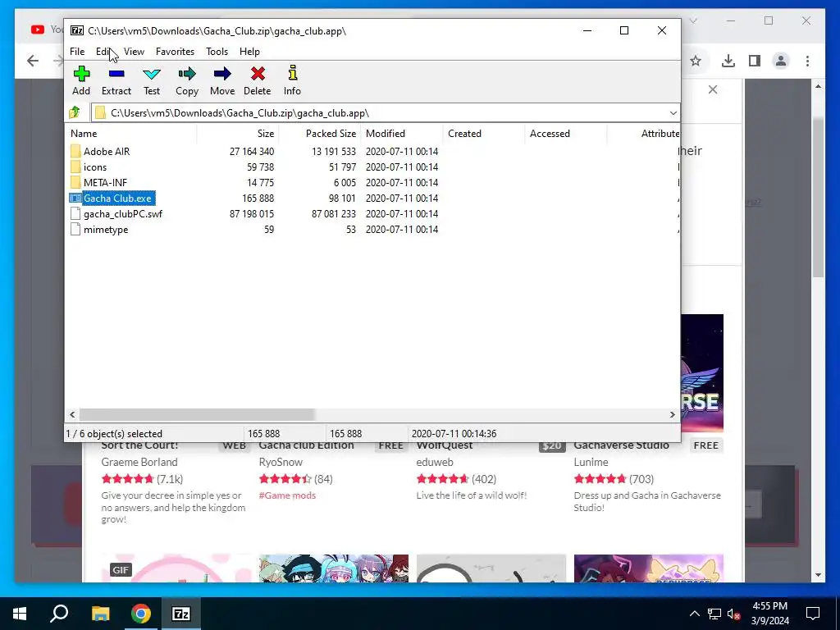Viewport: 840px width, 630px height.
Task: Click the left arrow of horizontal scrollbar
Action: click(72, 414)
